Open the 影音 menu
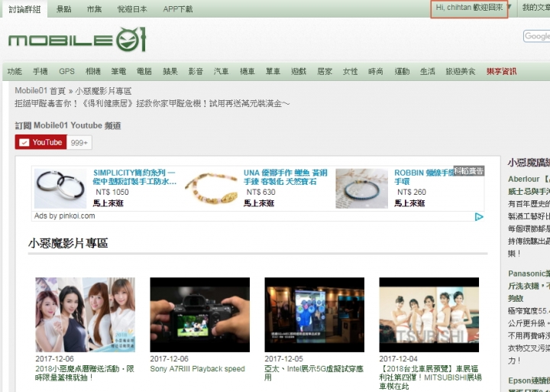Viewport: 550px width, 392px height. point(196,72)
